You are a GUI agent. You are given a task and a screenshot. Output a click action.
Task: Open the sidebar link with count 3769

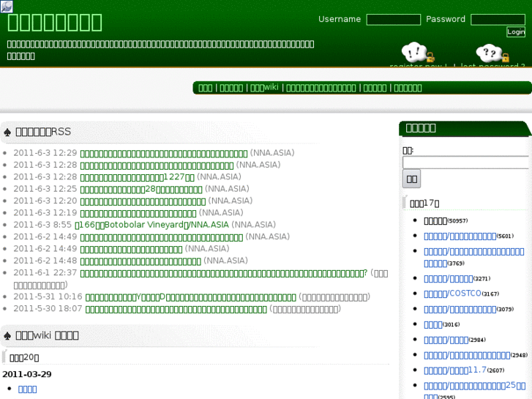(x=474, y=258)
